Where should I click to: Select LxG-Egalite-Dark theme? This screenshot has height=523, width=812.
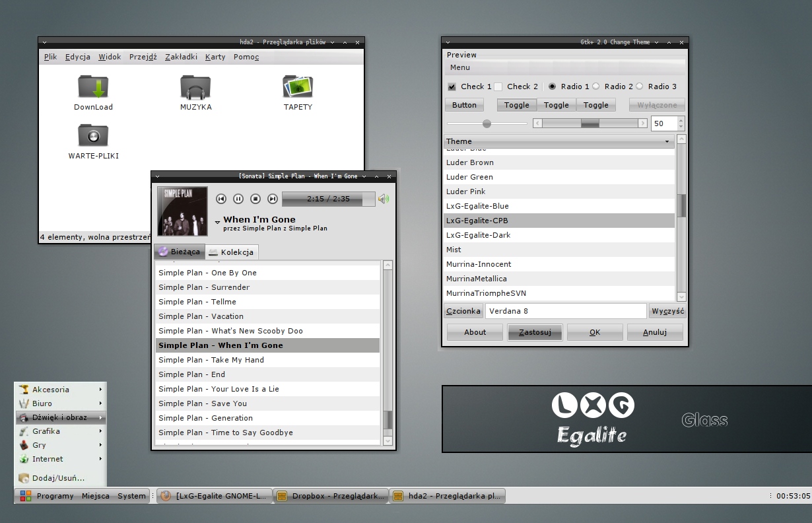pos(559,235)
